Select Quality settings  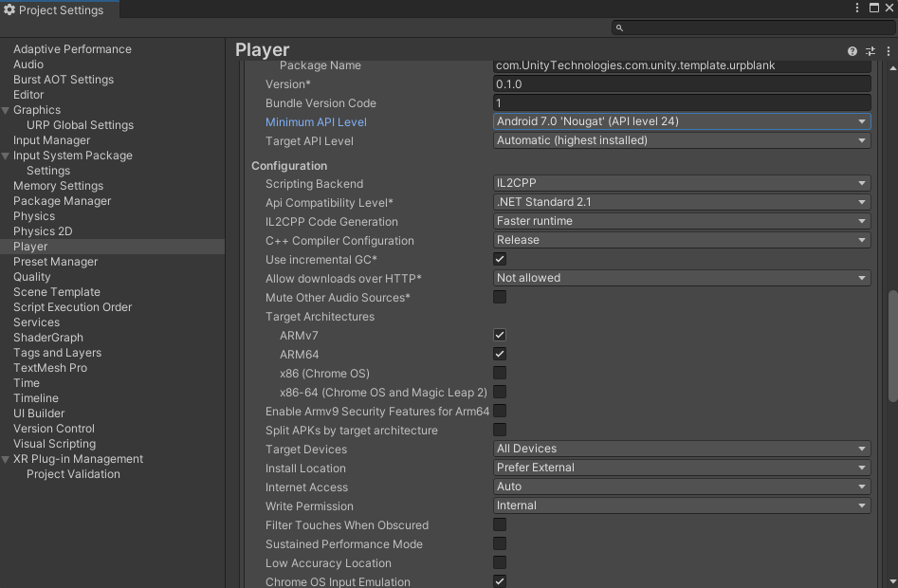(x=31, y=277)
